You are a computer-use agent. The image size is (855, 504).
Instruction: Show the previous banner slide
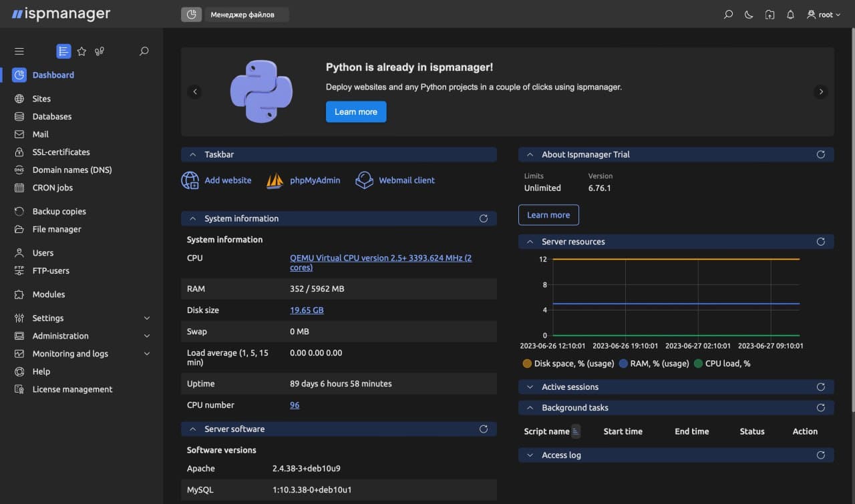[x=194, y=91]
